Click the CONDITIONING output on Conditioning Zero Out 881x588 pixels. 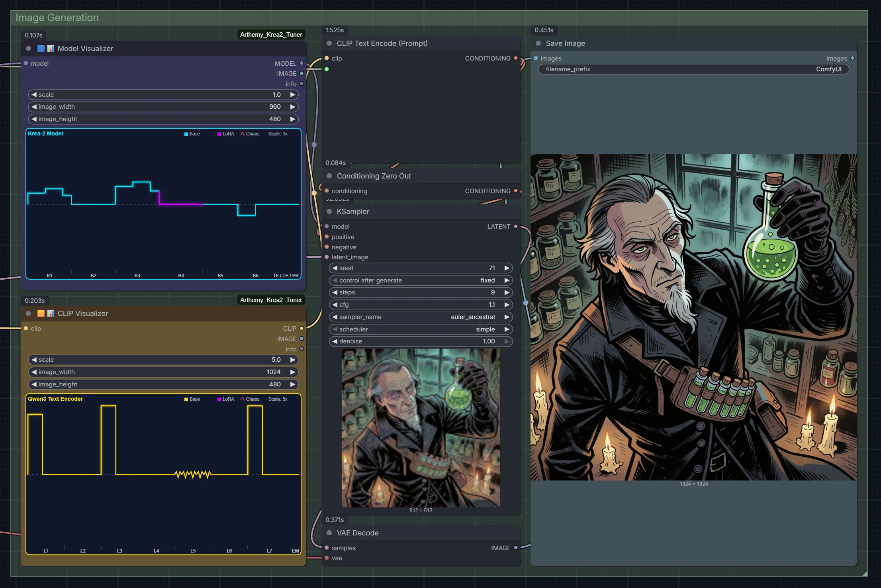[x=516, y=191]
